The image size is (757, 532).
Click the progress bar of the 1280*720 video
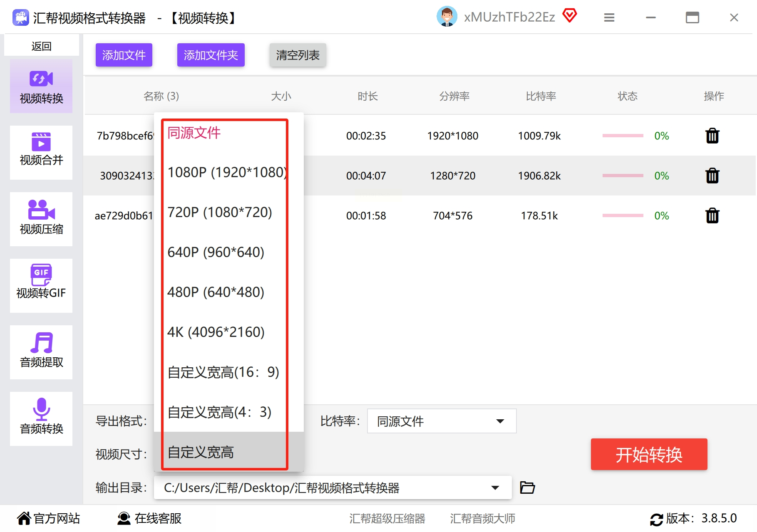(x=623, y=176)
